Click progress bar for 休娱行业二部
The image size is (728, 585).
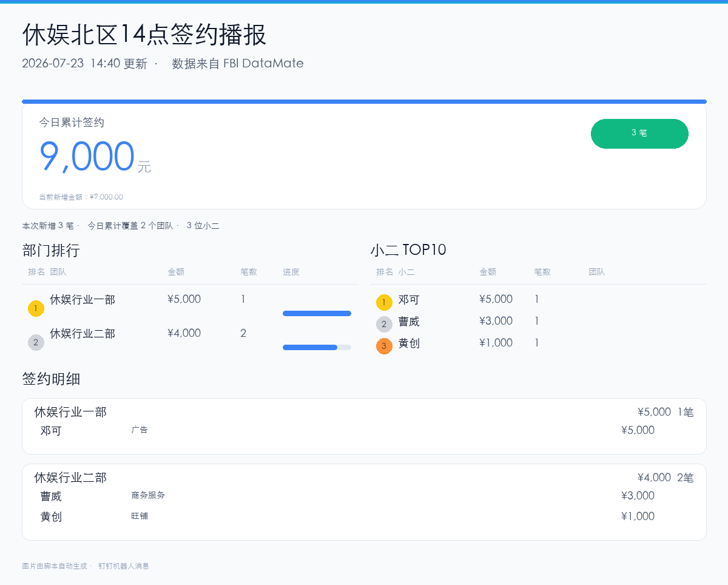[317, 347]
